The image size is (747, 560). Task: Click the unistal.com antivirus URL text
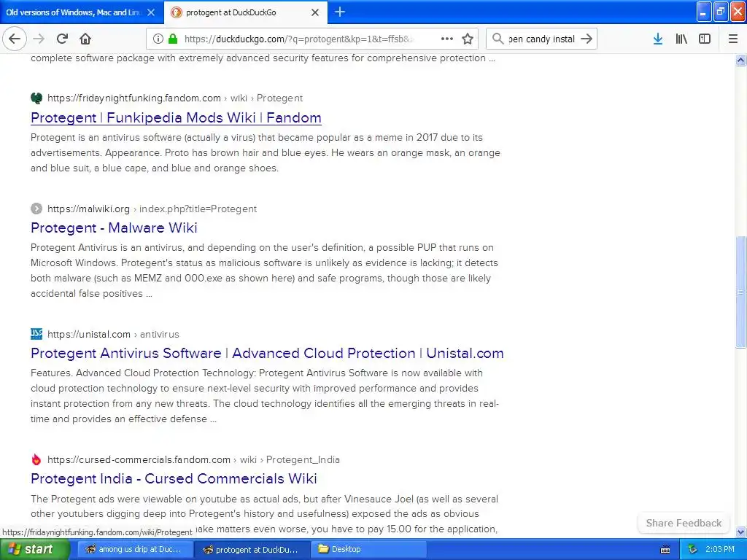coord(113,334)
